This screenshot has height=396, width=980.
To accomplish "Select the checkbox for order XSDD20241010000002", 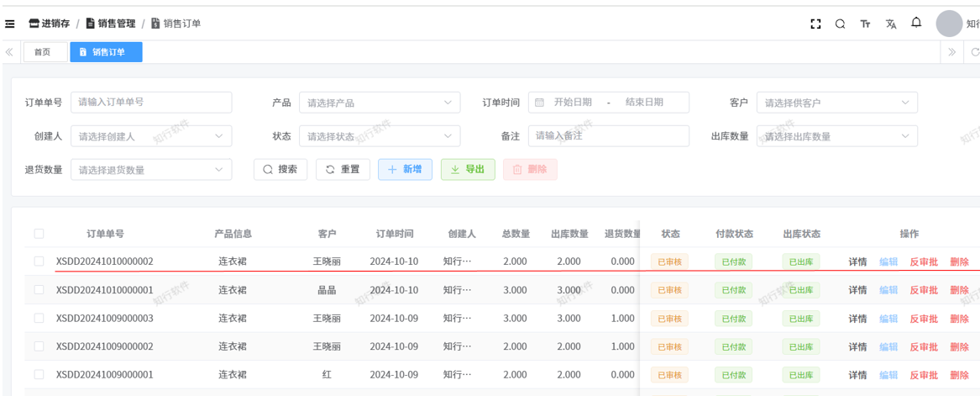I will click(39, 261).
